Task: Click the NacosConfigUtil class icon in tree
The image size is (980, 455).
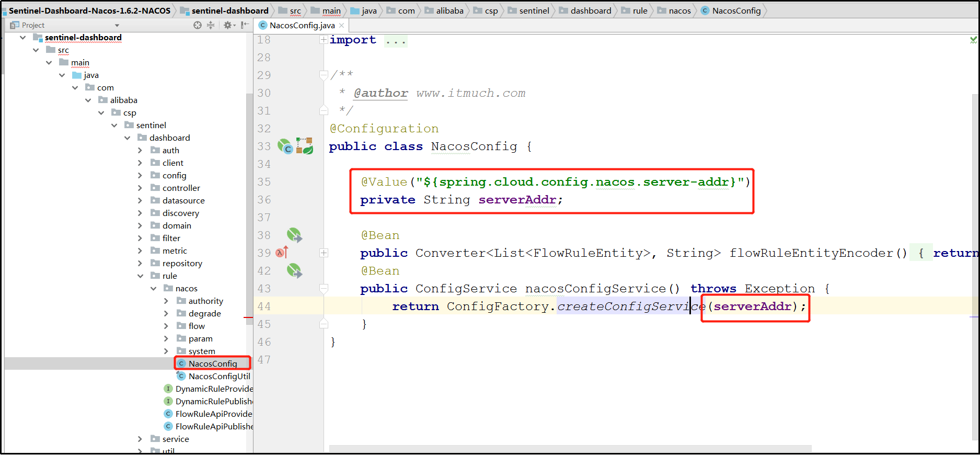Action: point(181,376)
